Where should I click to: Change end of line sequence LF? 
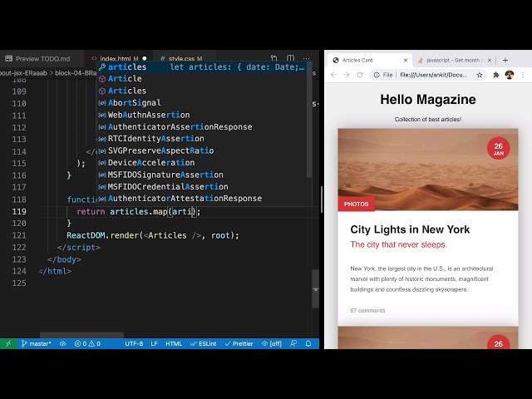pyautogui.click(x=154, y=343)
